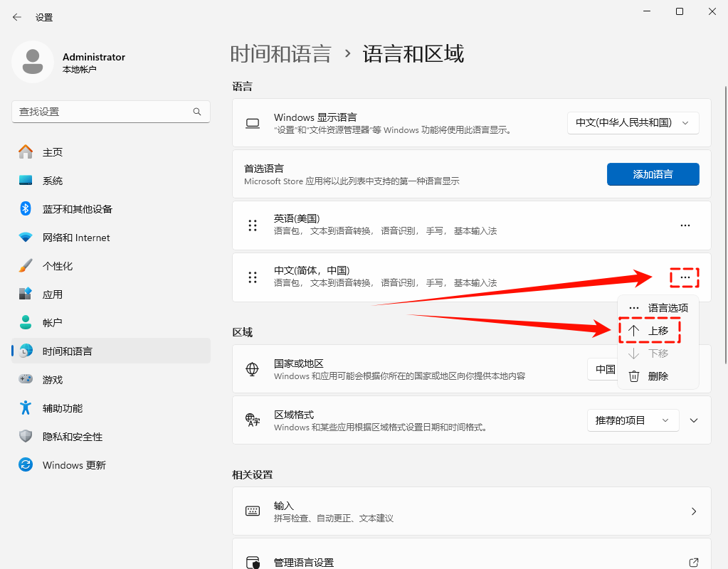
Task: Click the magnifier in the 查找设置 box
Action: click(197, 112)
